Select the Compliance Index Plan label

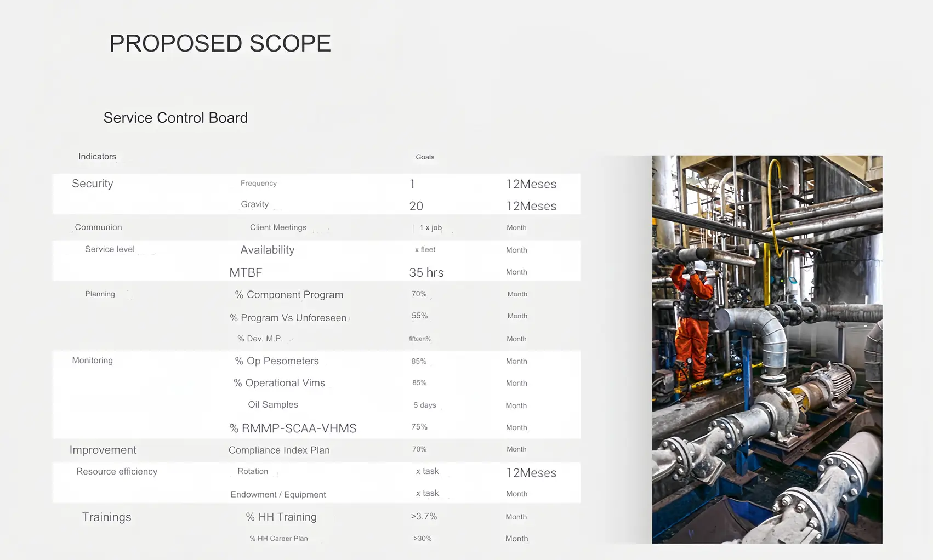(x=279, y=450)
